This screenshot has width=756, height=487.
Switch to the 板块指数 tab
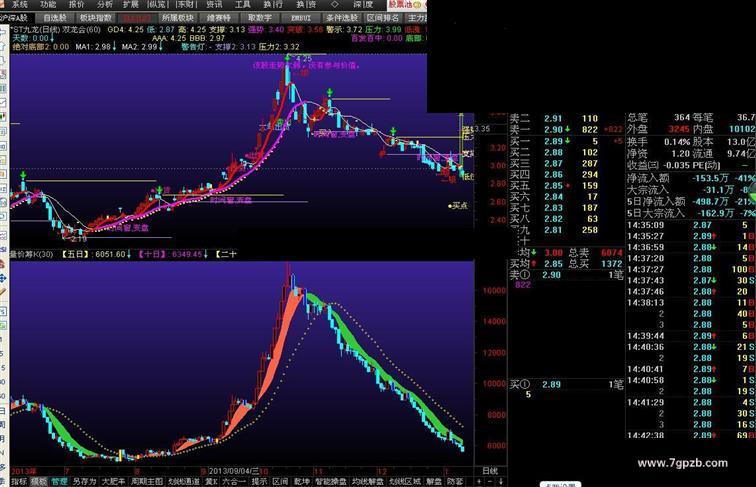(x=95, y=18)
